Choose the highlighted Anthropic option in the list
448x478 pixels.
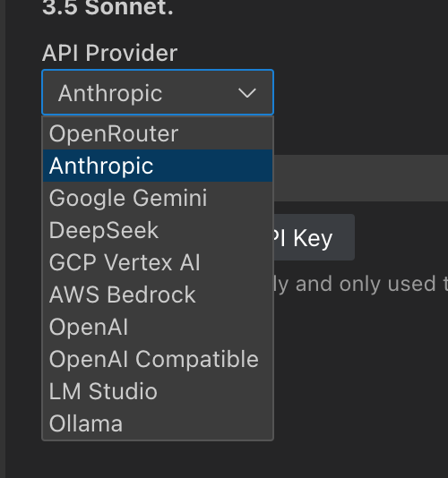[158, 166]
